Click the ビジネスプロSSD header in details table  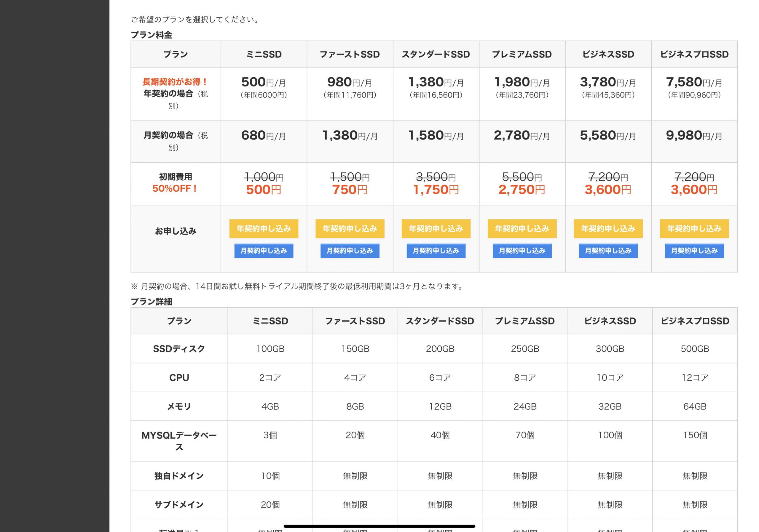[695, 321]
